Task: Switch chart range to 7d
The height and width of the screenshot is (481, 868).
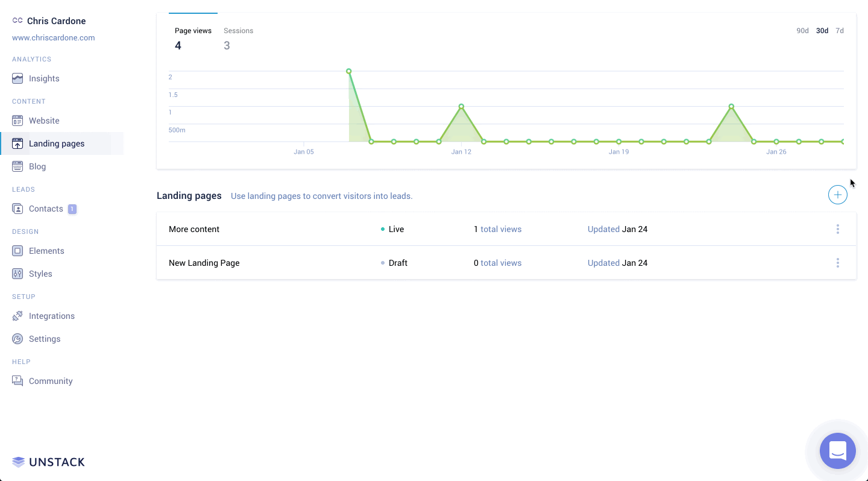Action: click(x=840, y=31)
